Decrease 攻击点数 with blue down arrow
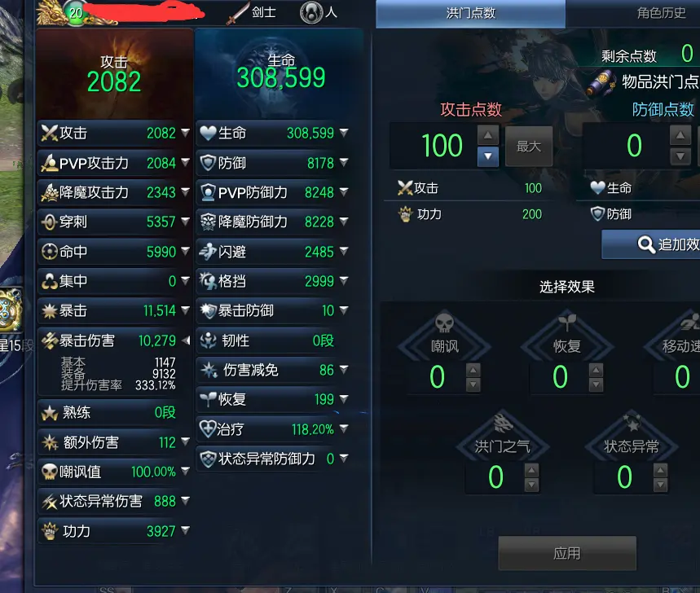 (488, 156)
